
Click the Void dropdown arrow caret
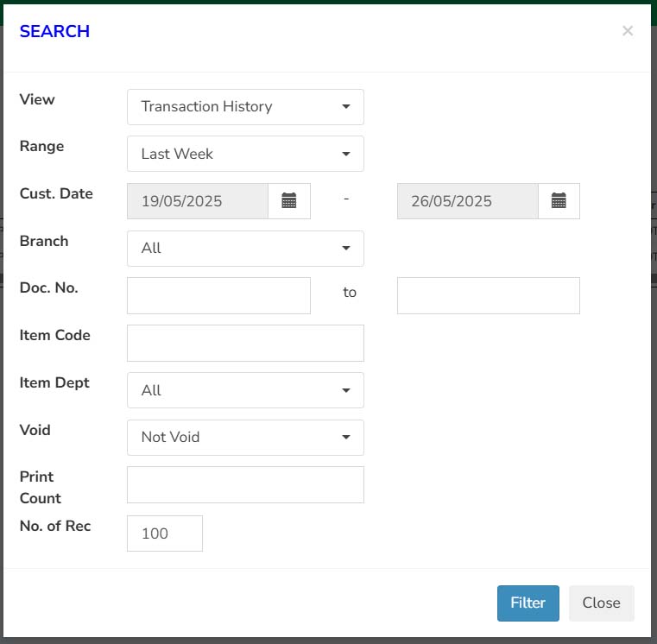pos(346,438)
